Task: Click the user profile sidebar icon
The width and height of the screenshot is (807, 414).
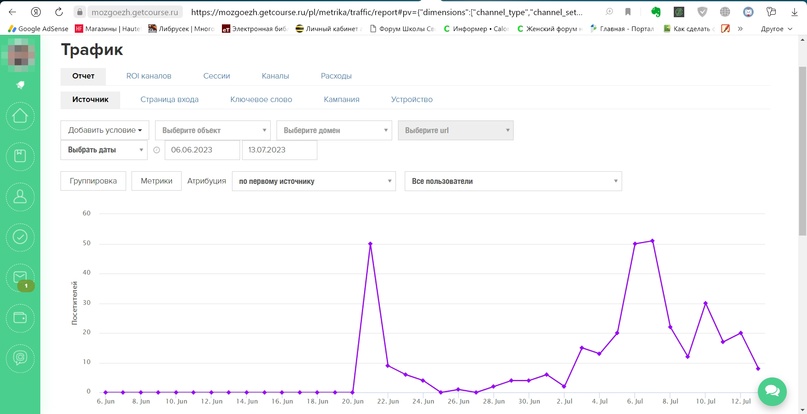Action: [x=20, y=197]
